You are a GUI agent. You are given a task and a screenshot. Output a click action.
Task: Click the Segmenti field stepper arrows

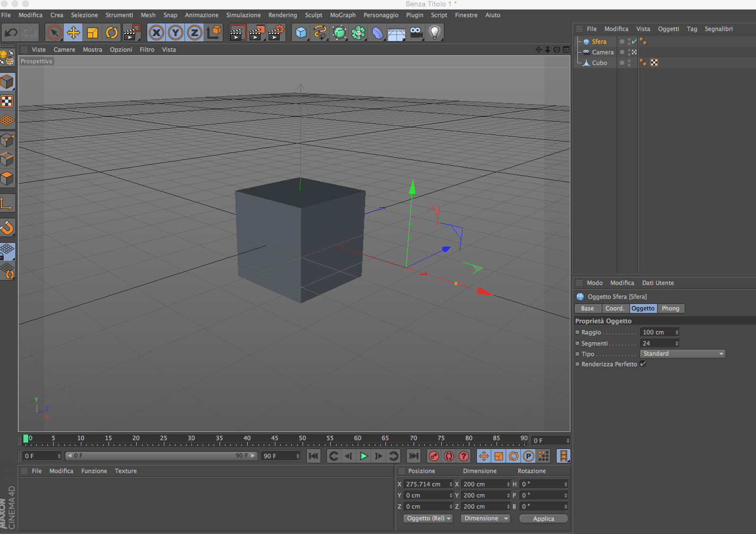click(x=677, y=344)
